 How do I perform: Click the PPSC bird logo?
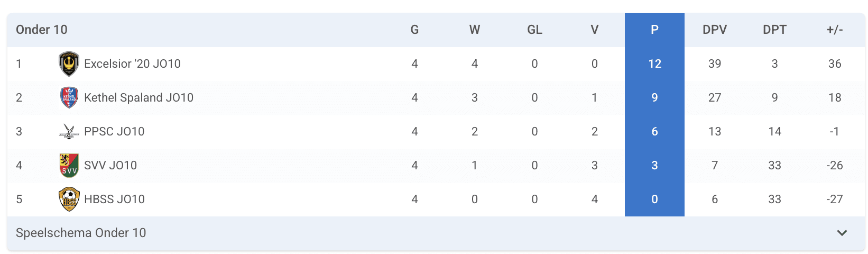(x=69, y=132)
